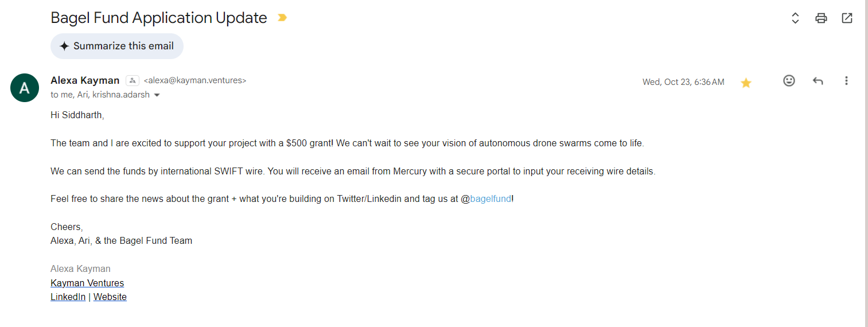
Task: Toggle the star on this message
Action: (x=746, y=83)
